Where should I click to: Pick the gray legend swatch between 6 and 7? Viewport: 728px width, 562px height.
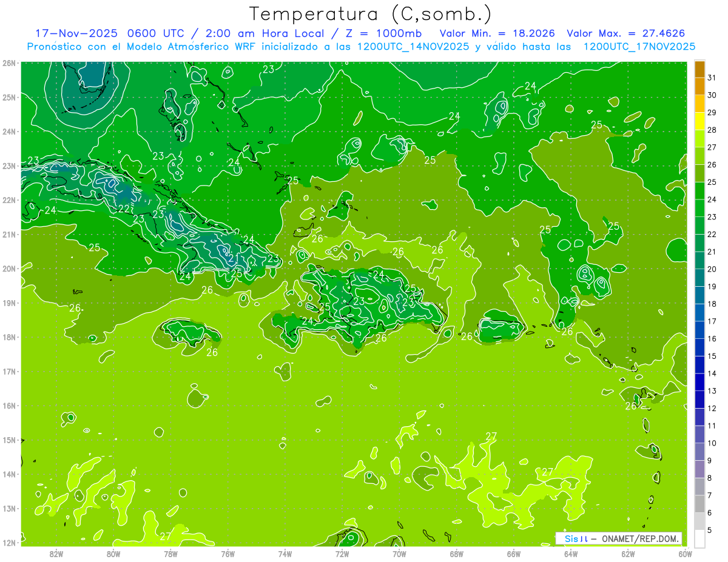(x=699, y=504)
